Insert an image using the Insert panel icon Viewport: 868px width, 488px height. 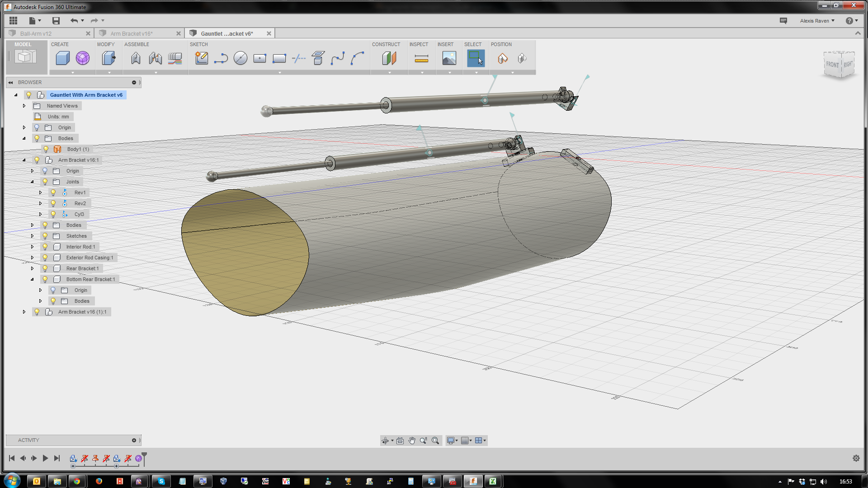448,58
